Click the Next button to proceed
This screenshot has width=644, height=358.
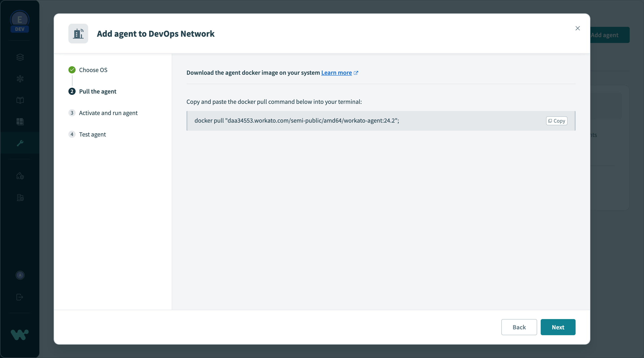(558, 327)
